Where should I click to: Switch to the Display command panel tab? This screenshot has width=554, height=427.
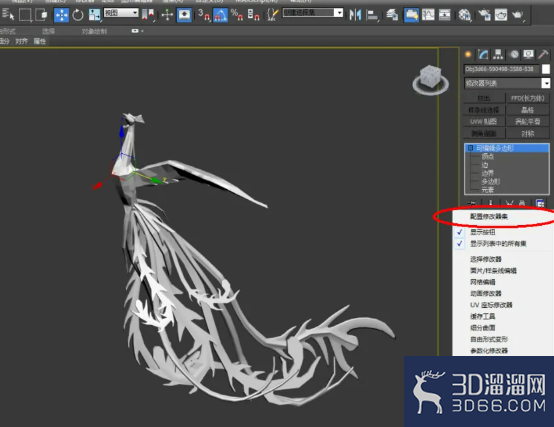(x=529, y=54)
